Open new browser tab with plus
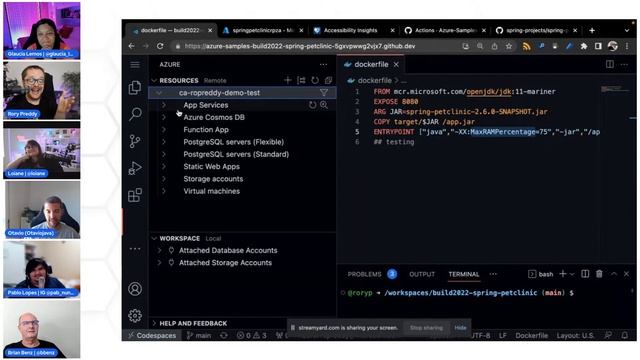The width and height of the screenshot is (640, 360). tap(592, 30)
